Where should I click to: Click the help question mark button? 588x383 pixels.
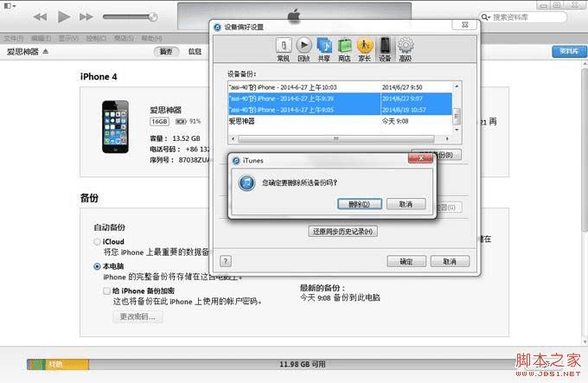tap(226, 261)
